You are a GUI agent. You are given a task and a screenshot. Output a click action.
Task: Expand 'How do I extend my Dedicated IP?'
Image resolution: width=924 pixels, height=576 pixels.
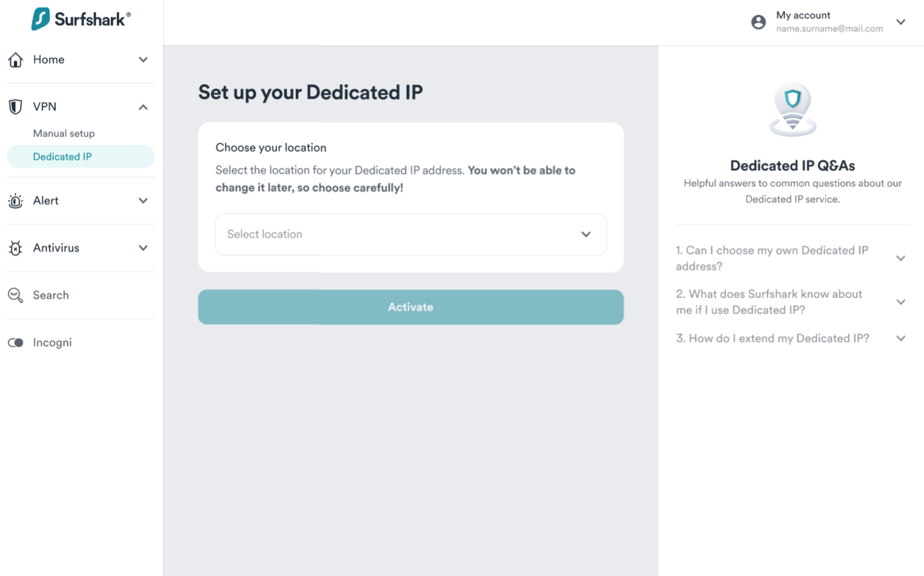(901, 338)
